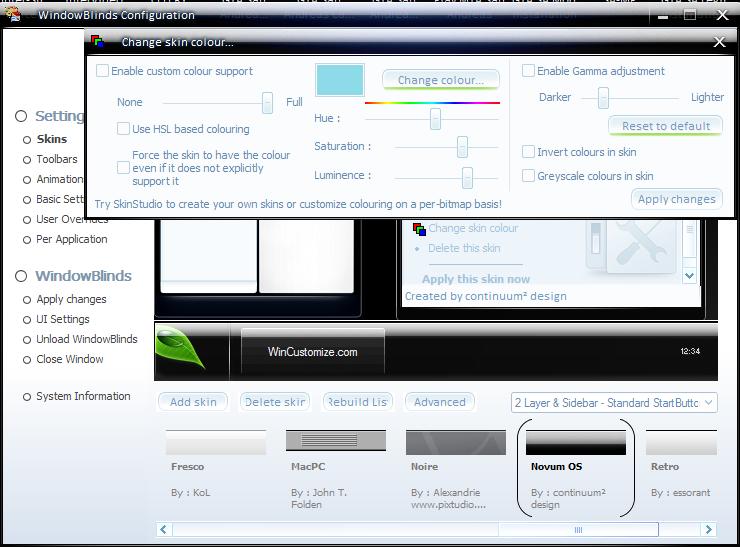Minimize the WindowBlinds Configuration window
The width and height of the screenshot is (740, 547).
click(x=663, y=16)
